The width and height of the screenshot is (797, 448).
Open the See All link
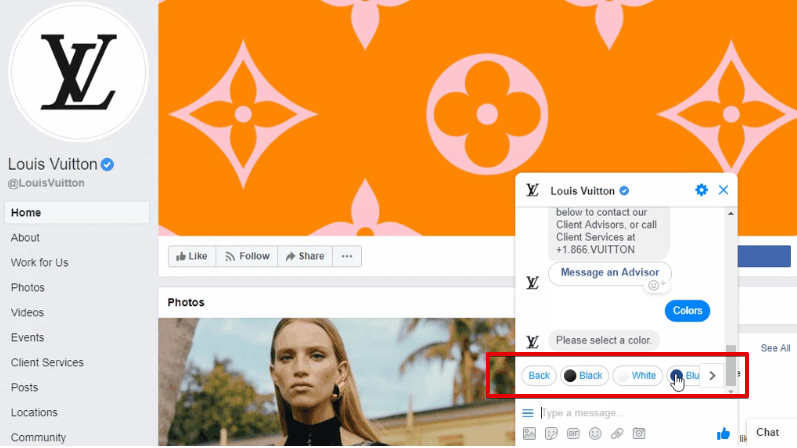(775, 348)
